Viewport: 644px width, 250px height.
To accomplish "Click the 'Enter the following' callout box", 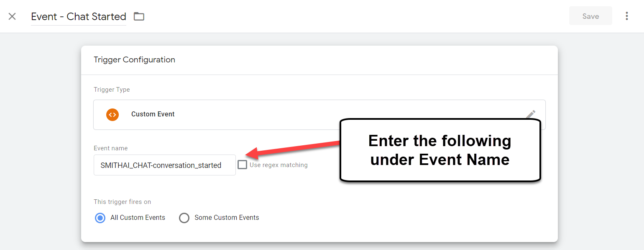I will [440, 150].
